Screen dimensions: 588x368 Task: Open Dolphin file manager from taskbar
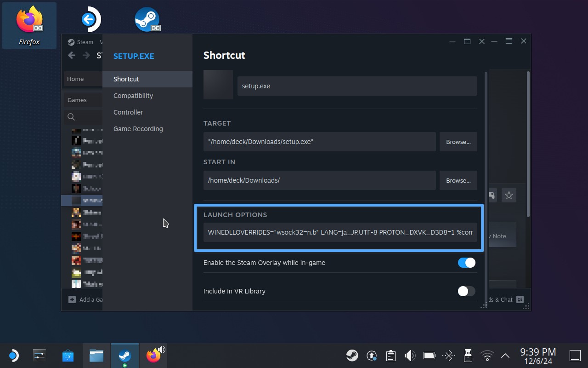[x=96, y=356]
